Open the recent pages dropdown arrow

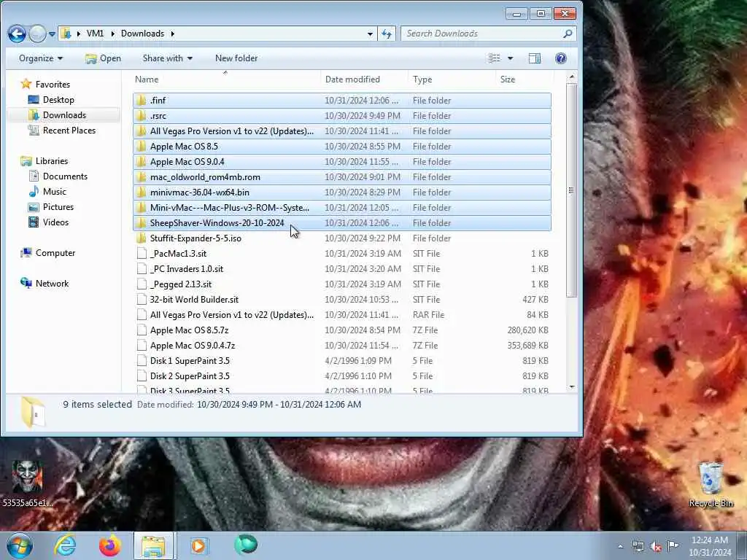tap(52, 34)
